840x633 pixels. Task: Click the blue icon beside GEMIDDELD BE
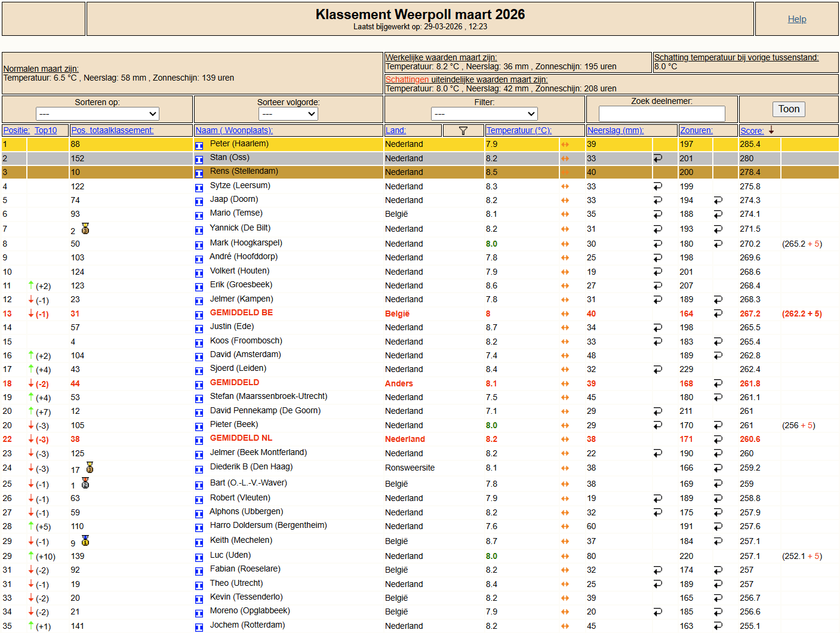coord(199,315)
